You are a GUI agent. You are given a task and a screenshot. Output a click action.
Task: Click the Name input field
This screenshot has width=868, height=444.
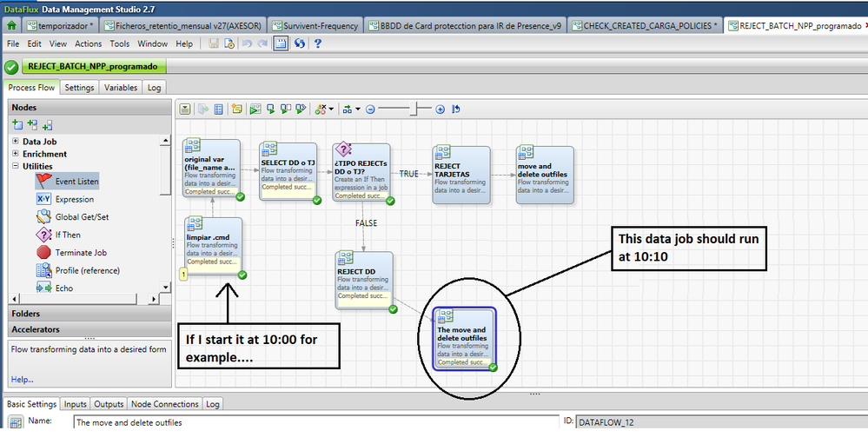pos(315,422)
